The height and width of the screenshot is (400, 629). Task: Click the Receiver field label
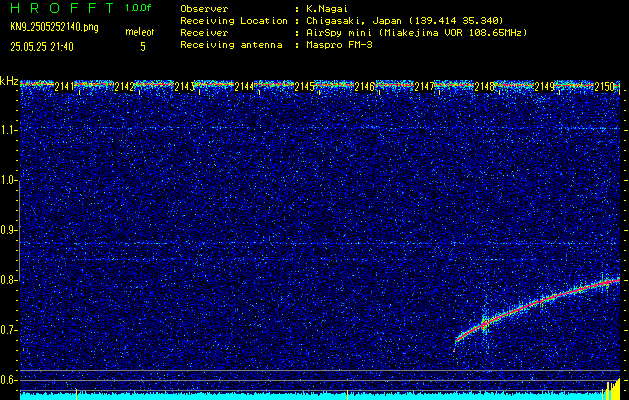204,32
